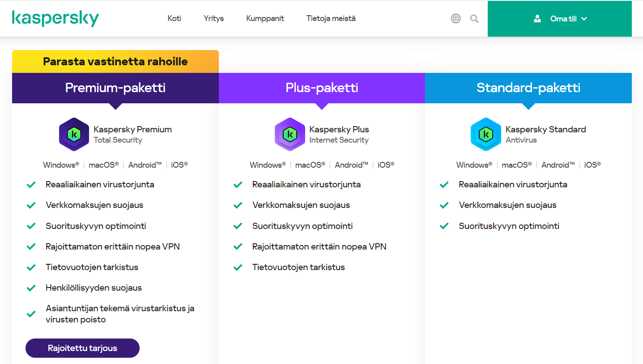Image resolution: width=643 pixels, height=364 pixels.
Task: Open the Kumppanit menu item
Action: [265, 18]
